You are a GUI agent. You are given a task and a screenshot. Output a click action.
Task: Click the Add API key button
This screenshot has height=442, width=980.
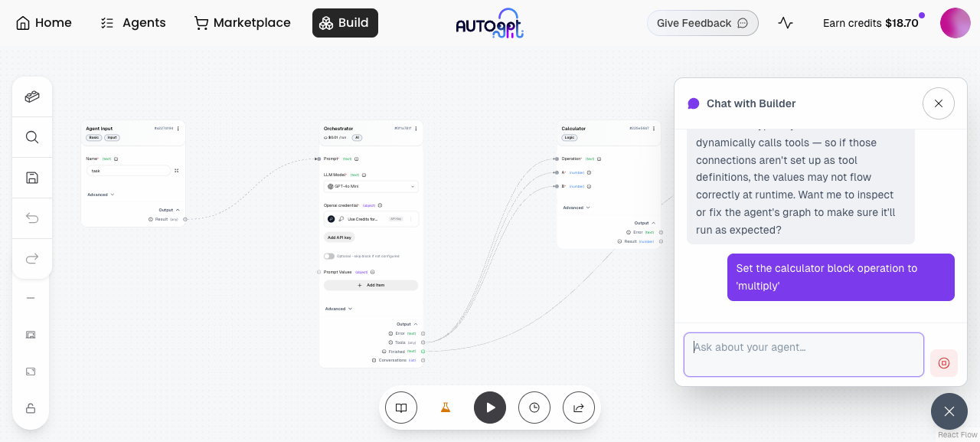[x=339, y=237]
